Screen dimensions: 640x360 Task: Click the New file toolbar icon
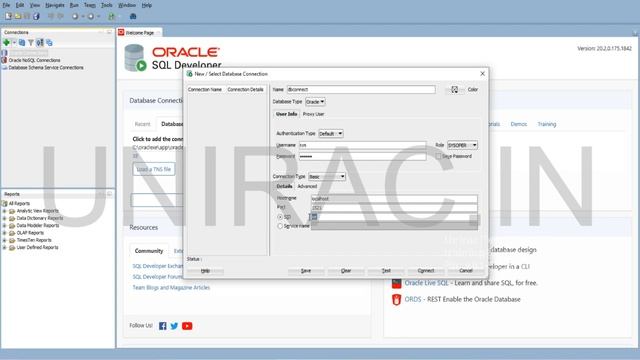pos(8,16)
